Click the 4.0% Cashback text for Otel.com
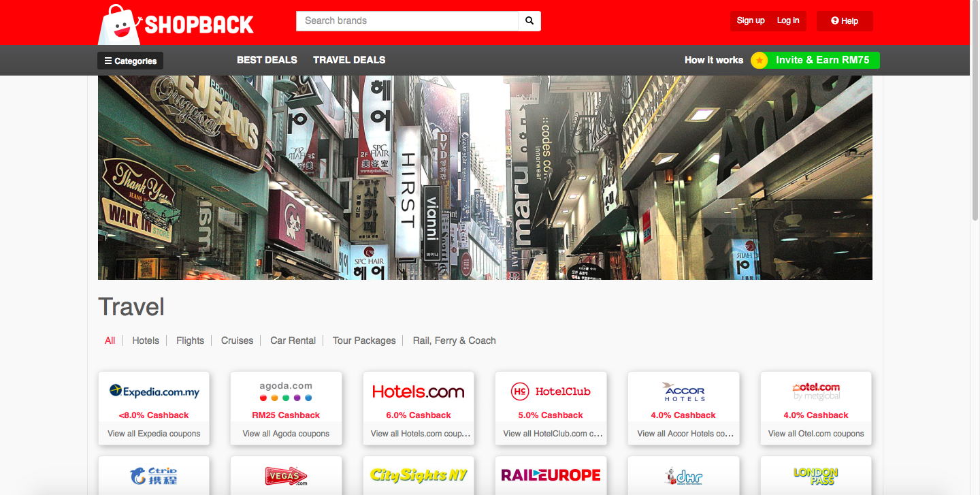The image size is (980, 495). point(816,415)
